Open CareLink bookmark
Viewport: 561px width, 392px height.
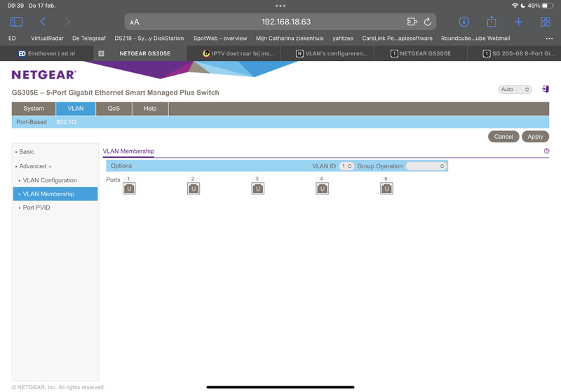[x=397, y=39]
